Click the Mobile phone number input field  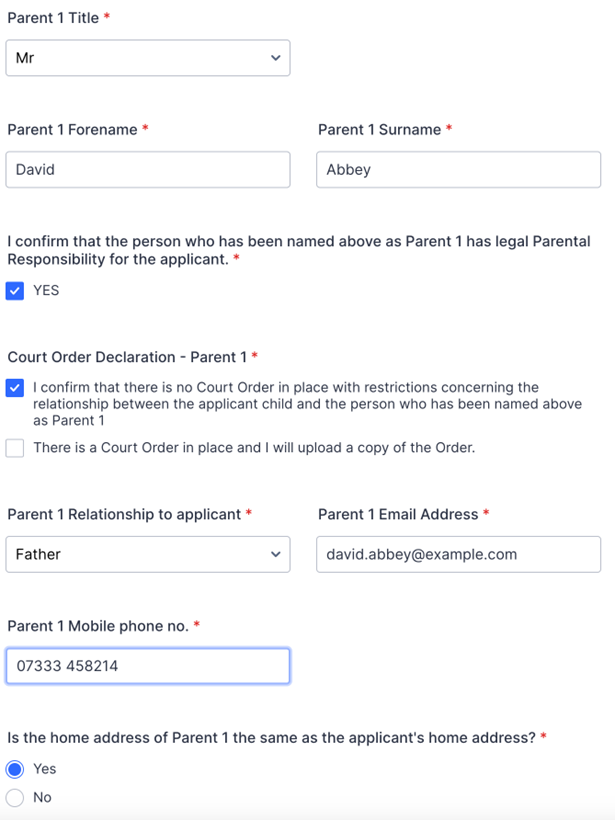[148, 666]
